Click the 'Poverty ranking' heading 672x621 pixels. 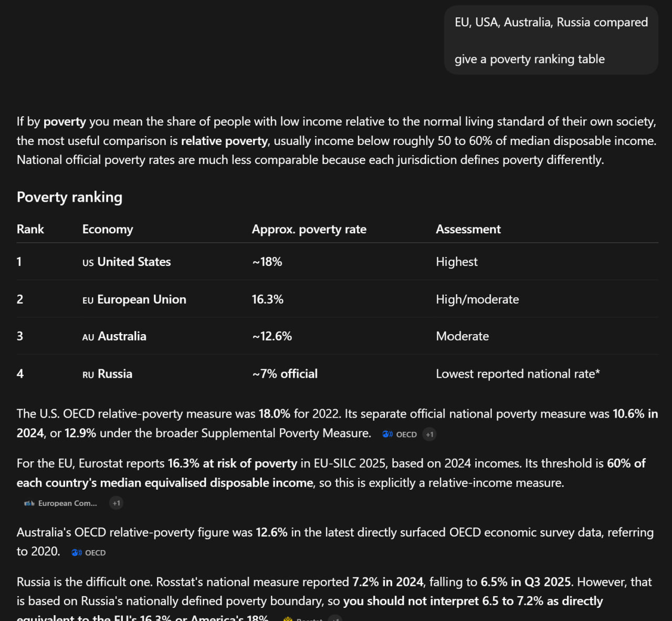point(69,197)
